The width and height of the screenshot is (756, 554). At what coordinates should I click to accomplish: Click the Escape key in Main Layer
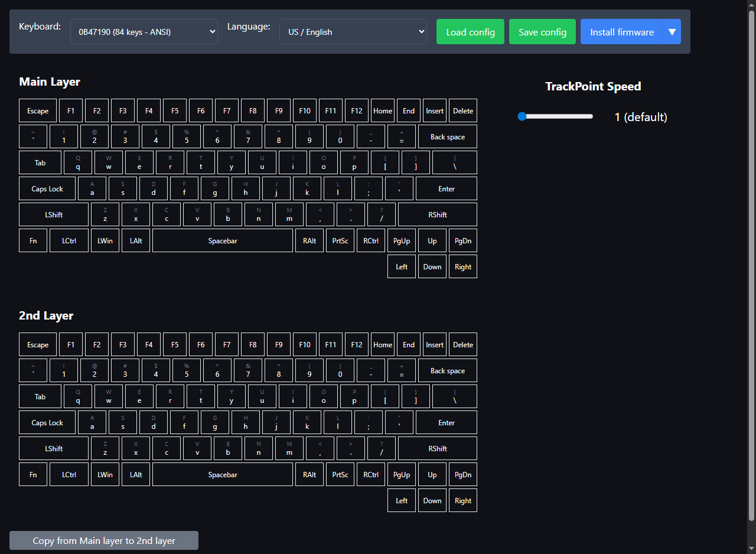[38, 111]
